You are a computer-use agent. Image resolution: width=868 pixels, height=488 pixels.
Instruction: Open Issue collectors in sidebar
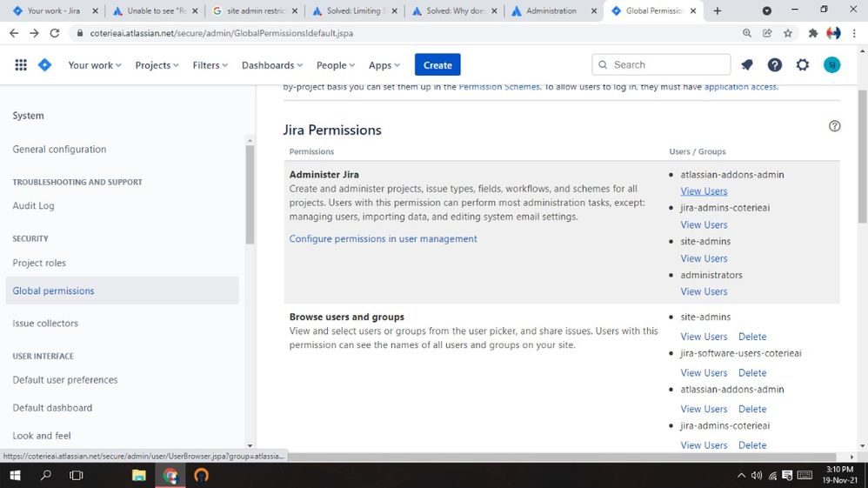point(45,323)
